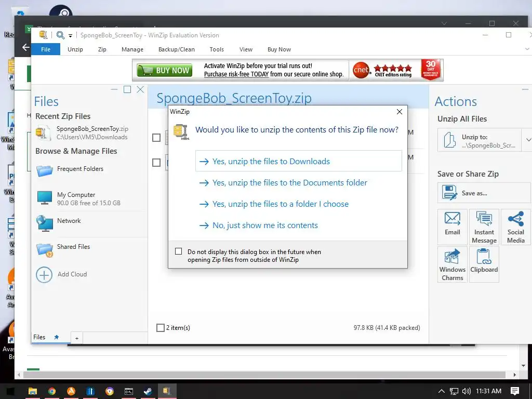Maximize the Files pane with square icon
Screen dimensions: 532x399
pyautogui.click(x=127, y=89)
